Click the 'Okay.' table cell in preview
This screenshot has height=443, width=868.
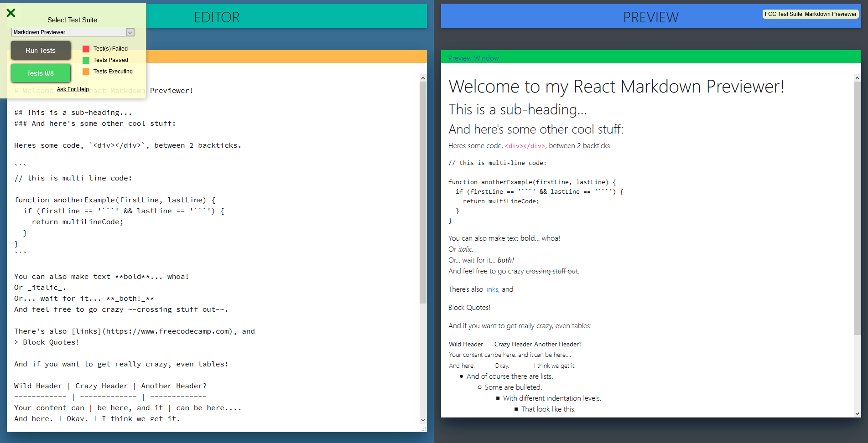point(502,366)
